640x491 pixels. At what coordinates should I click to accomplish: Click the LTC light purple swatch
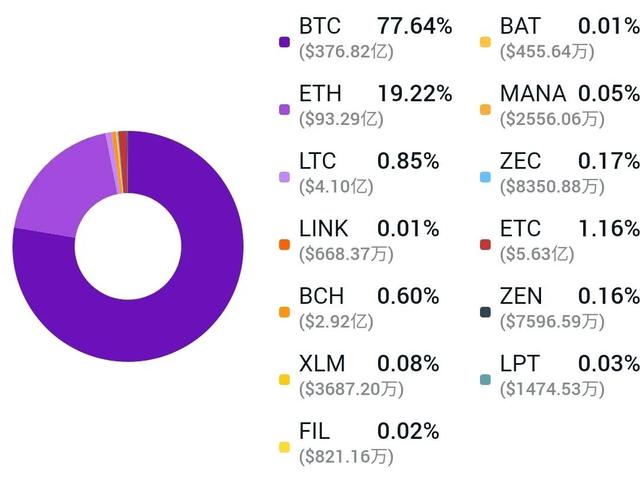pyautogui.click(x=285, y=177)
